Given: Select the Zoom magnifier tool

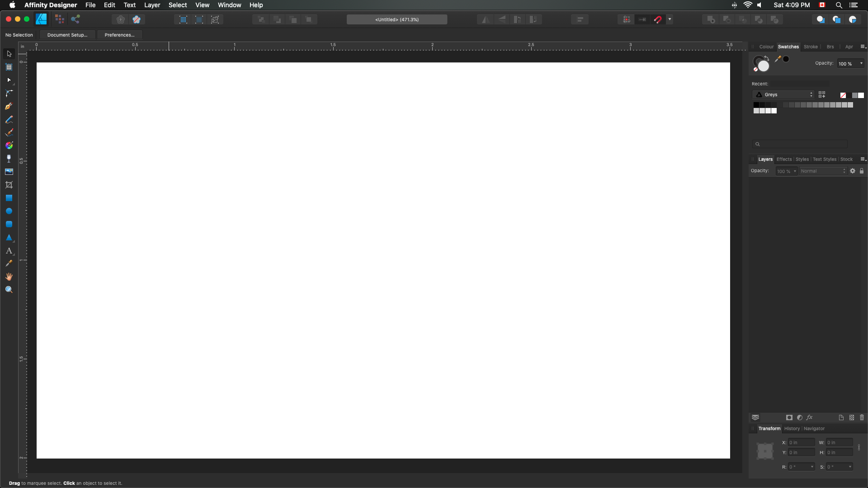Looking at the screenshot, I should (9, 290).
